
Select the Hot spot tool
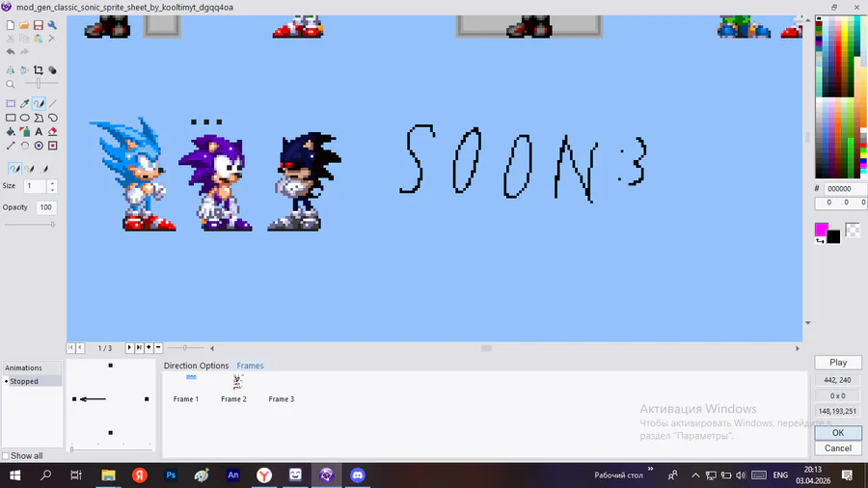[x=39, y=146]
